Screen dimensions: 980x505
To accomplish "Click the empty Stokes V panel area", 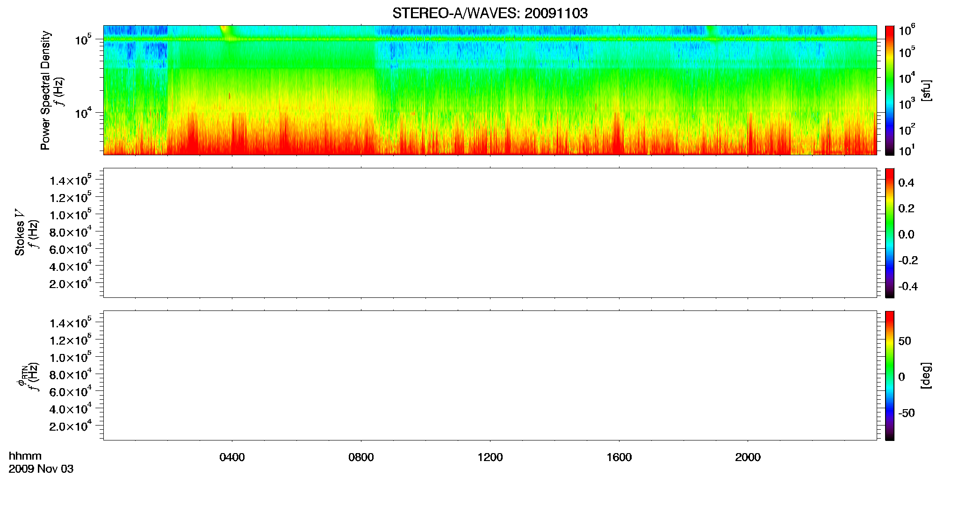I will (x=490, y=233).
